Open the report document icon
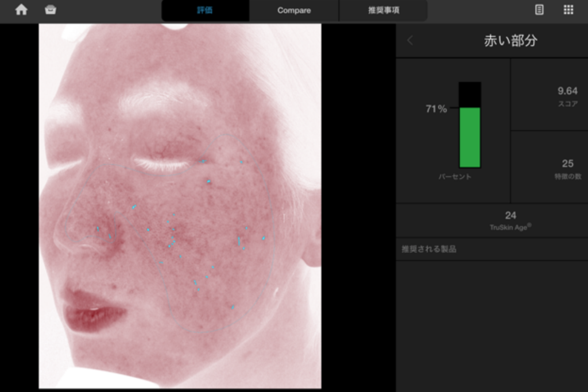Viewport: 588px width, 392px height. [539, 10]
